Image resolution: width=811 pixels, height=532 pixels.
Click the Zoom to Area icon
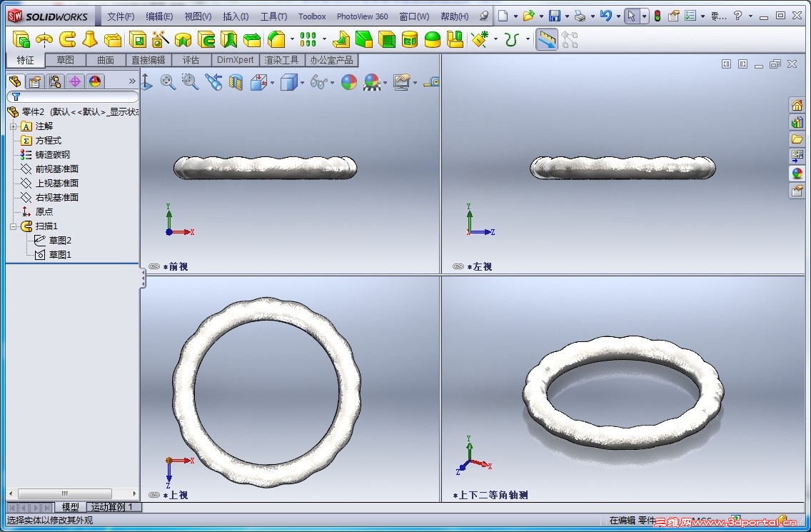pos(190,82)
